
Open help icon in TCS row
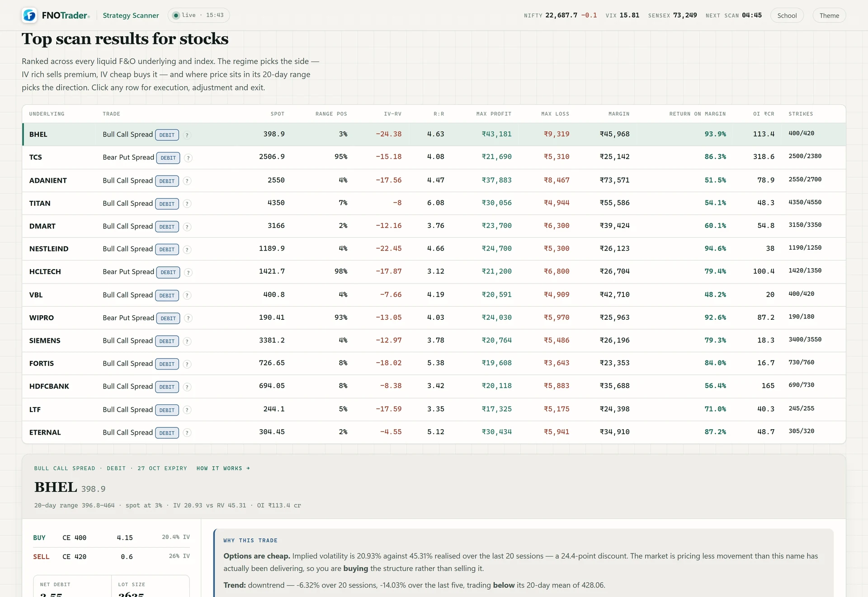click(x=188, y=158)
